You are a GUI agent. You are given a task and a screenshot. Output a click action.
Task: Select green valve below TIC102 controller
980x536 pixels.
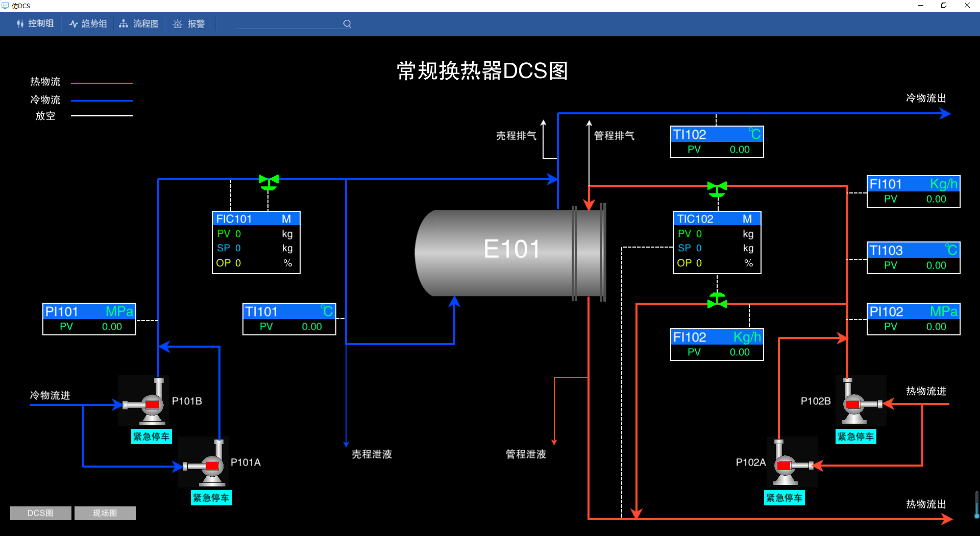(717, 301)
